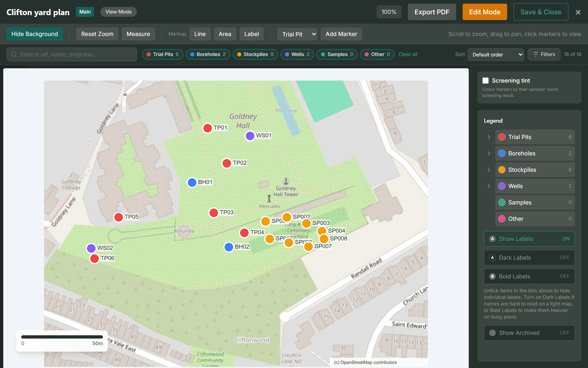Expand the Wells legend group
The image size is (588, 368).
489,186
